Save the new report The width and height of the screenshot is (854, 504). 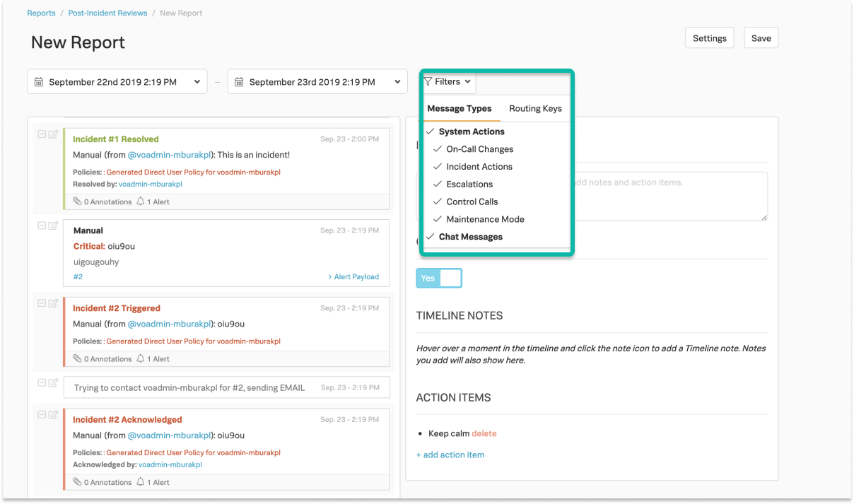point(761,37)
